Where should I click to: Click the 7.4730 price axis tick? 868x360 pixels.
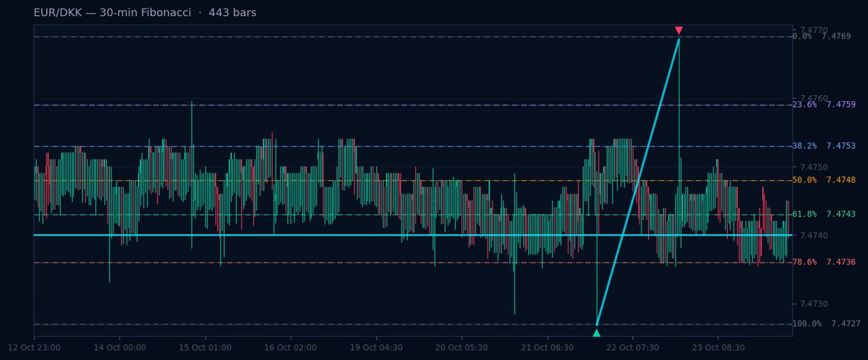pyautogui.click(x=814, y=304)
